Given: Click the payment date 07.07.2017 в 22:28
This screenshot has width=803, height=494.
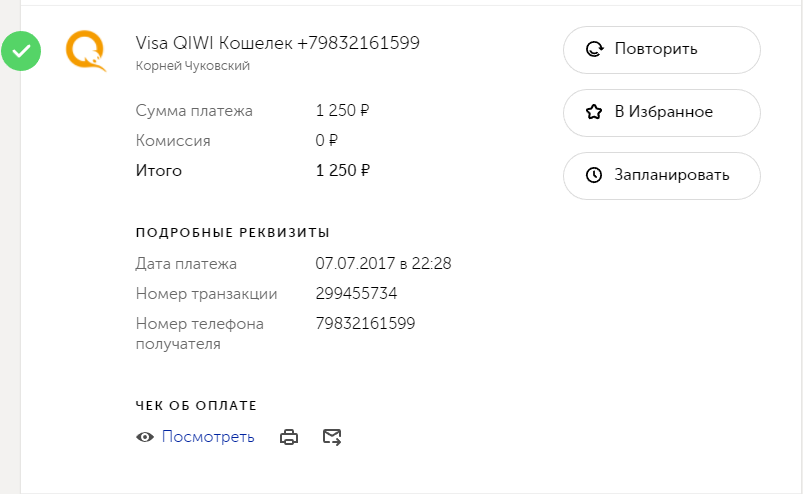Looking at the screenshot, I should 383,264.
